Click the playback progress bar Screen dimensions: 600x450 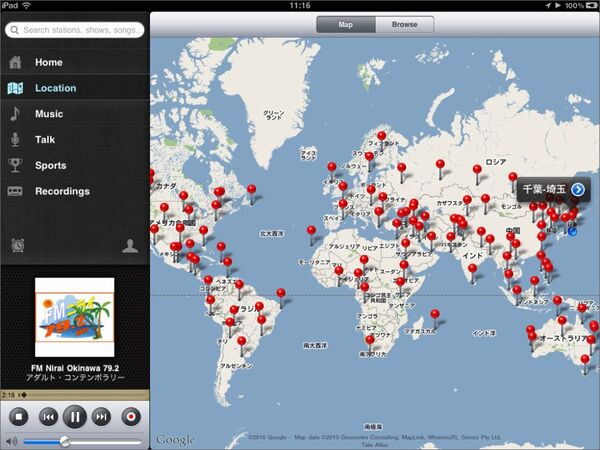tap(75, 395)
